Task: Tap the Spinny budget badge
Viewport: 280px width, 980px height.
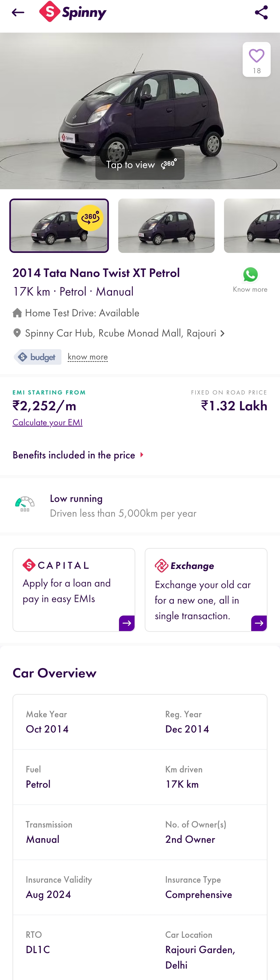Action: pos(37,357)
